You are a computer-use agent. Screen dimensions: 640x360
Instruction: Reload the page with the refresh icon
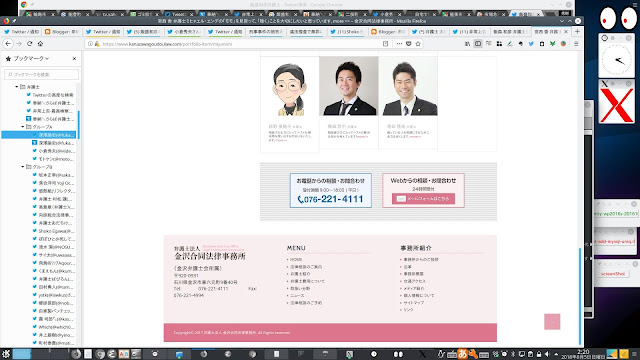point(29,44)
